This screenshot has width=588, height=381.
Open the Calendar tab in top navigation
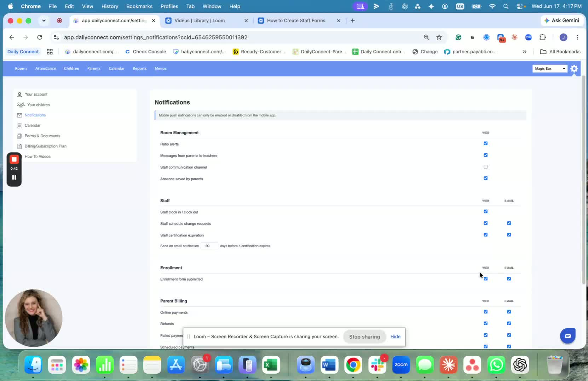[116, 69]
